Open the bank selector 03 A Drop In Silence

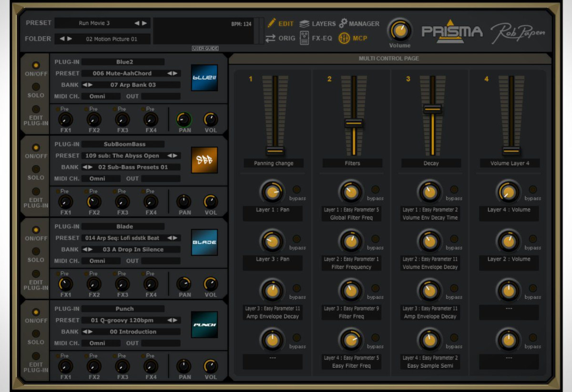click(x=133, y=249)
